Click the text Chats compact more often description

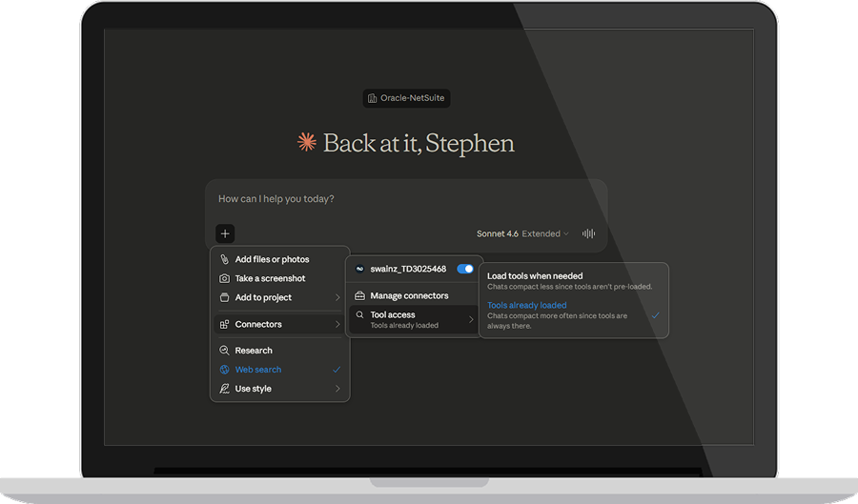click(557, 321)
